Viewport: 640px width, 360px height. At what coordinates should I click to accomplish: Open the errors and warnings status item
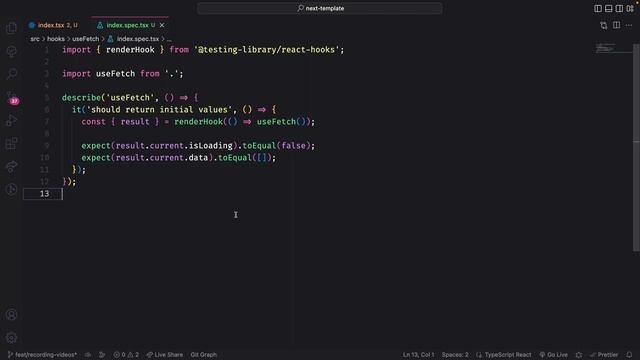pyautogui.click(x=126, y=355)
